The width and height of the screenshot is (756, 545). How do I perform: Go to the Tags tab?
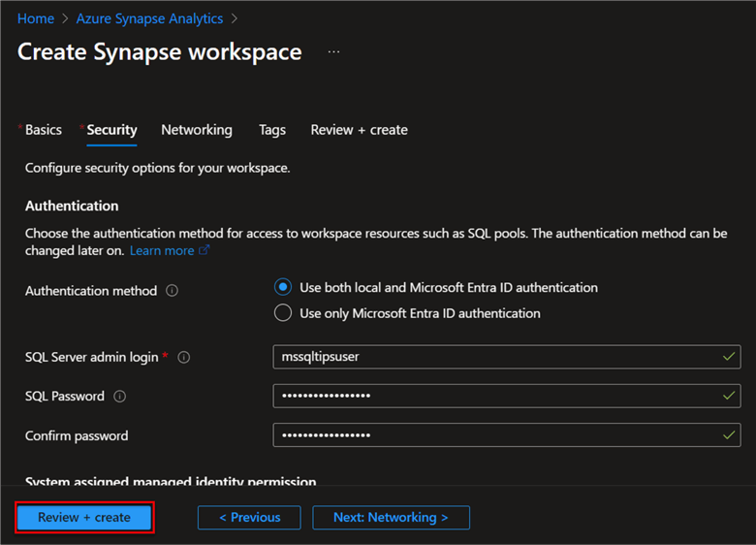pos(272,130)
